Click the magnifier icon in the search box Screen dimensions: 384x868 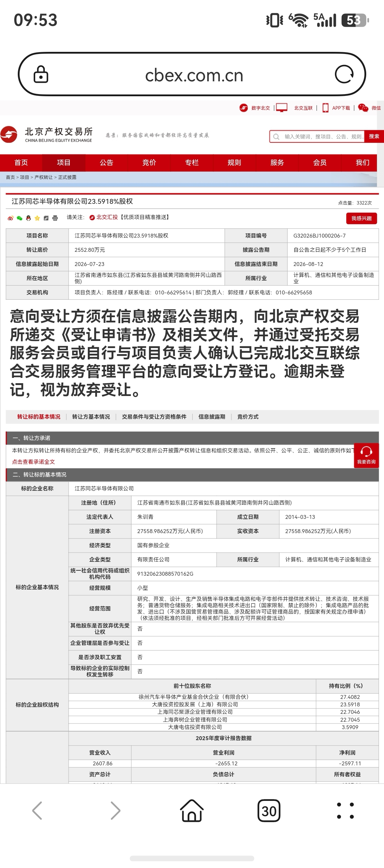pyautogui.click(x=276, y=136)
